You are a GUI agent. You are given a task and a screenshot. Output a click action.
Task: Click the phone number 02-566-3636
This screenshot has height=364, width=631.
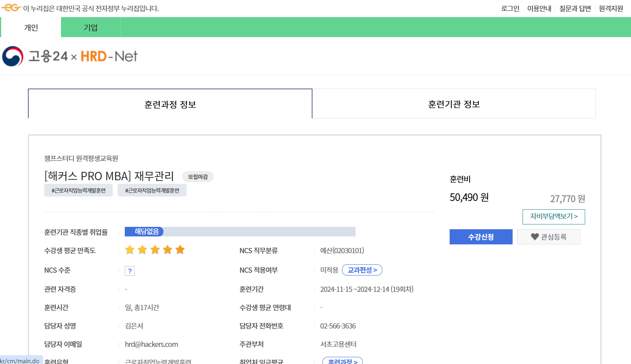click(x=338, y=326)
